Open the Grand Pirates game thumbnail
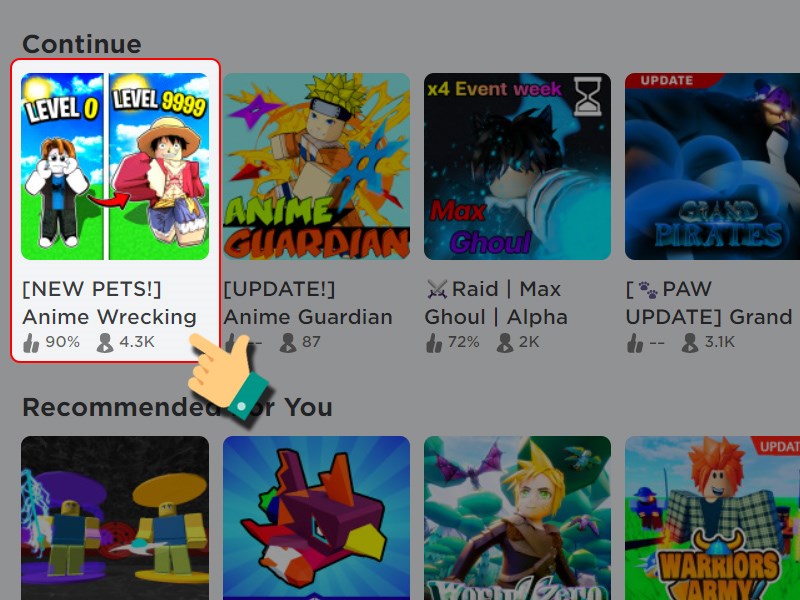Image resolution: width=800 pixels, height=600 pixels. [712, 166]
